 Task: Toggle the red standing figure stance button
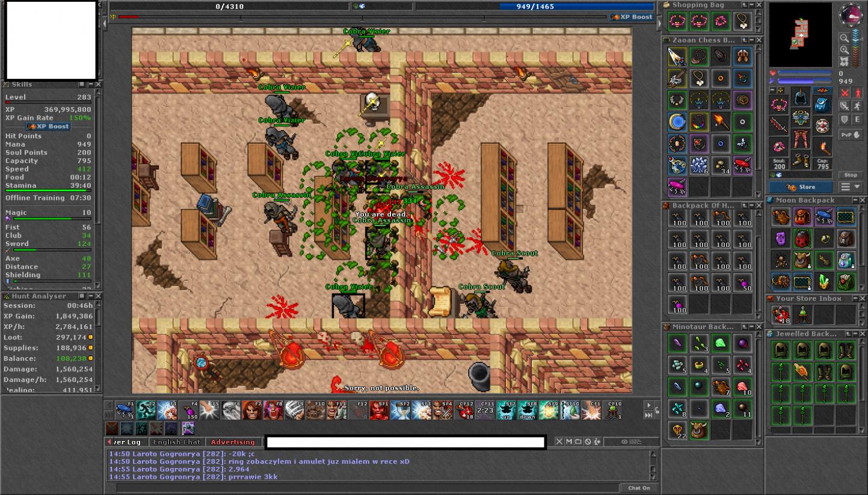click(857, 93)
